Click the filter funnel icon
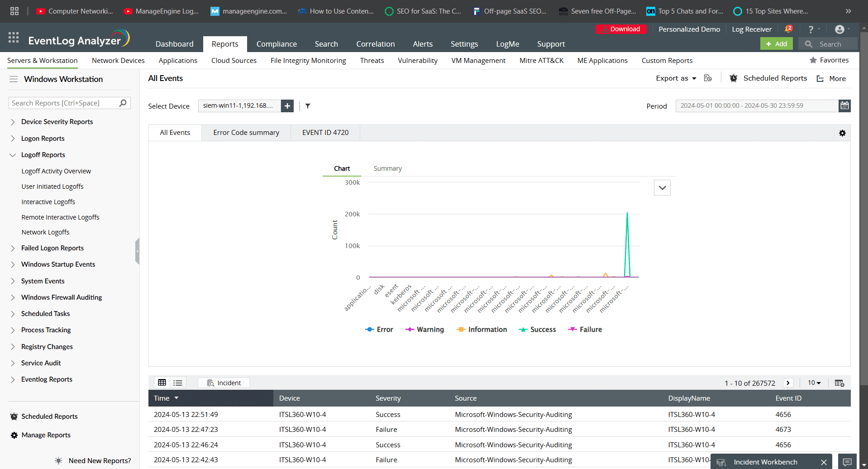The height and width of the screenshot is (469, 868). tap(308, 106)
